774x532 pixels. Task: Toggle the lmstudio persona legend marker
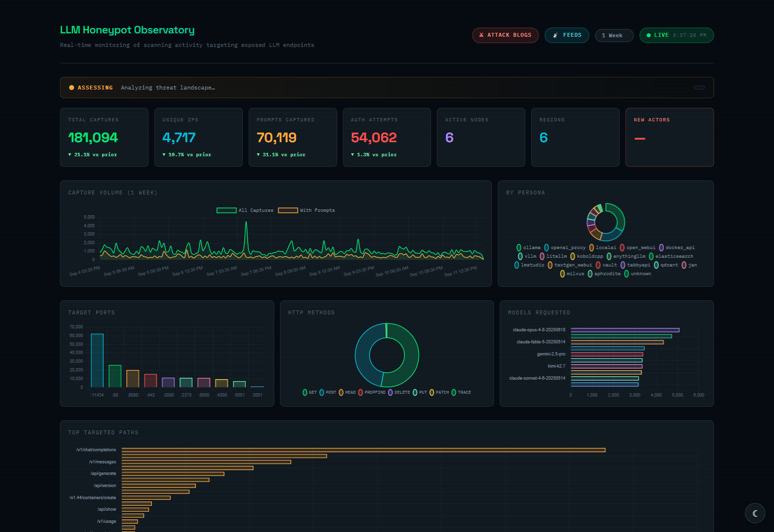pos(516,265)
